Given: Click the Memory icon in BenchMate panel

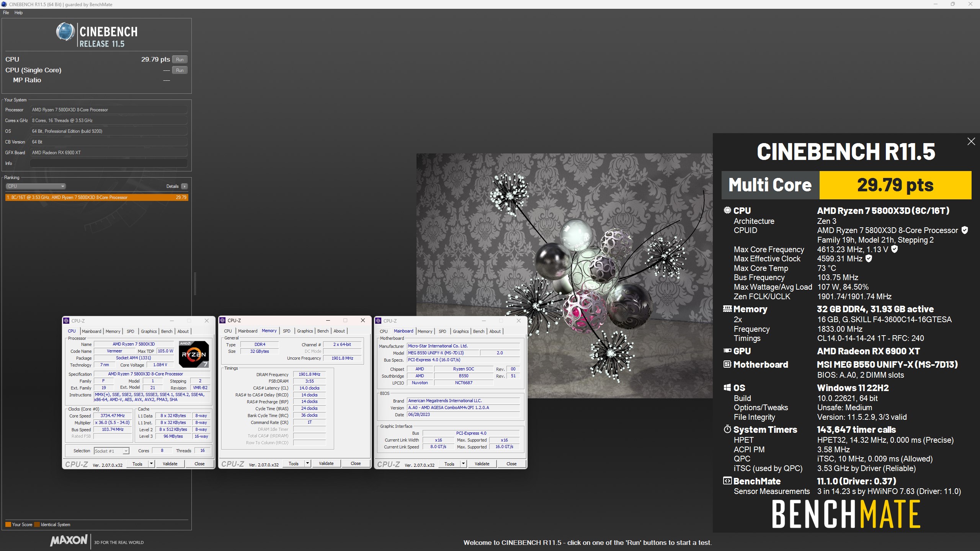Looking at the screenshot, I should (727, 308).
